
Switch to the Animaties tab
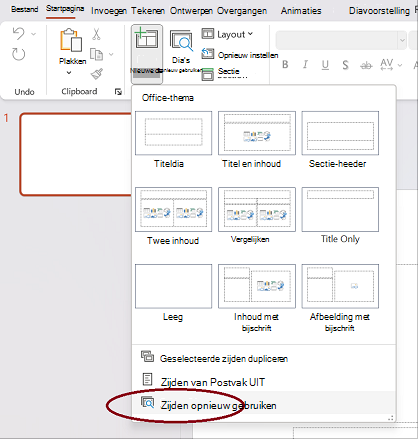pos(301,11)
